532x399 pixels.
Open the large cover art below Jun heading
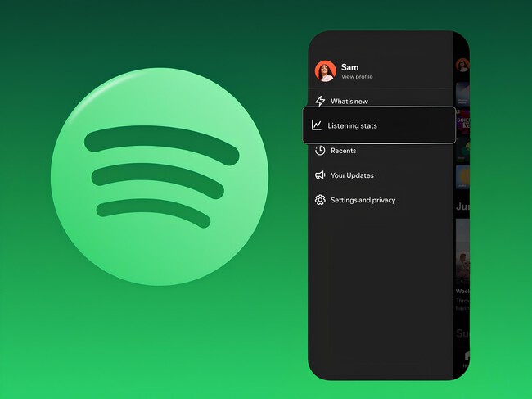pyautogui.click(x=462, y=252)
